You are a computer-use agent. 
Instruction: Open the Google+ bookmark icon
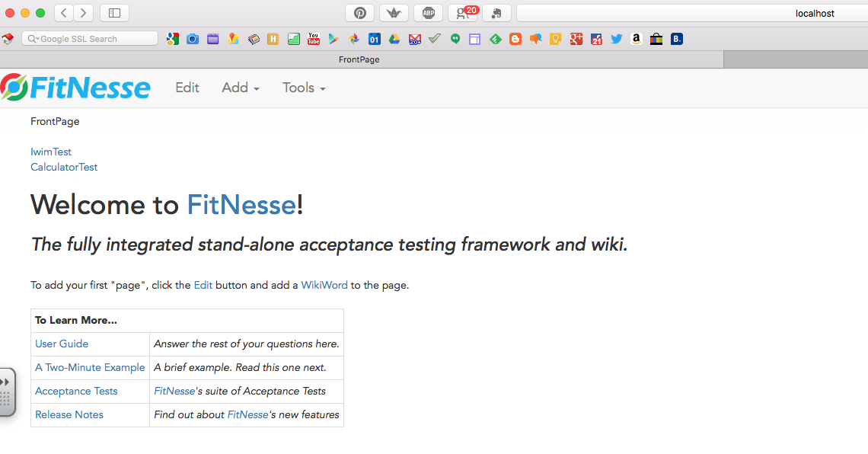(x=576, y=39)
